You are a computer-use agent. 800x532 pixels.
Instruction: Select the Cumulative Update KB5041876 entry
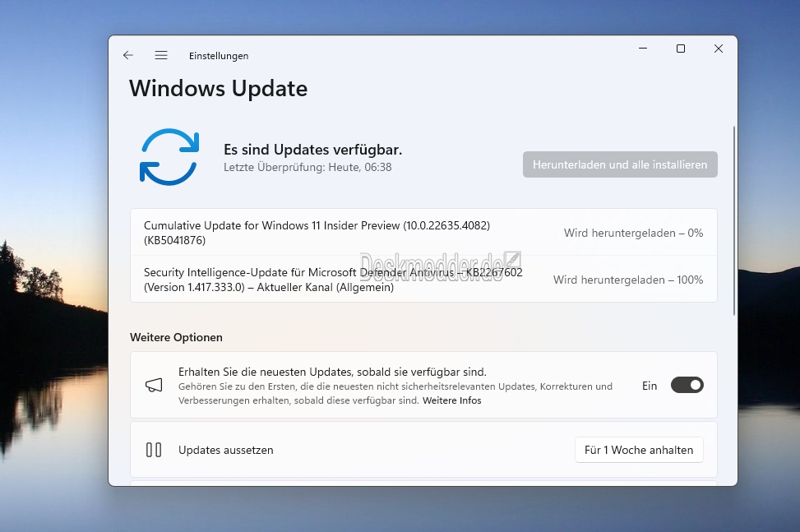point(423,233)
